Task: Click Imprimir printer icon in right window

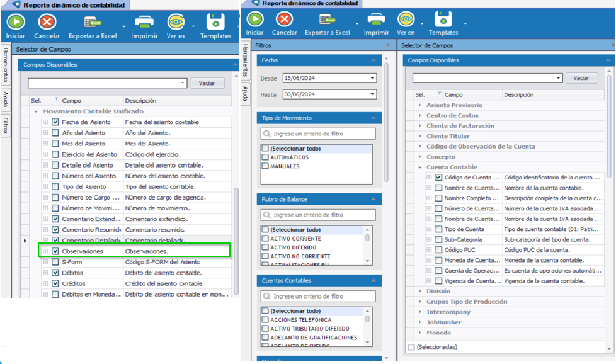Action: [x=376, y=19]
